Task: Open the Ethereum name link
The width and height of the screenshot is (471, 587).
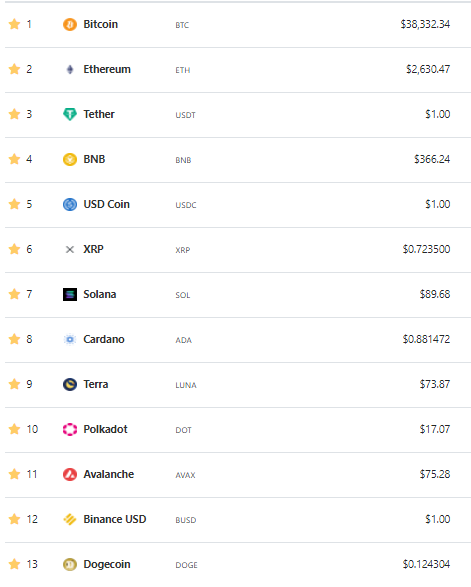Action: [x=107, y=69]
